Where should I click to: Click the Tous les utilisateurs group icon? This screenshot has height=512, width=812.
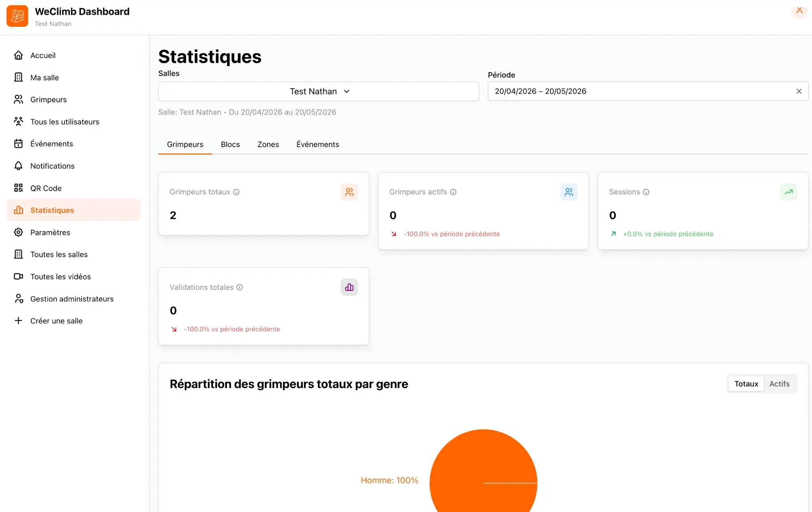[x=18, y=121]
